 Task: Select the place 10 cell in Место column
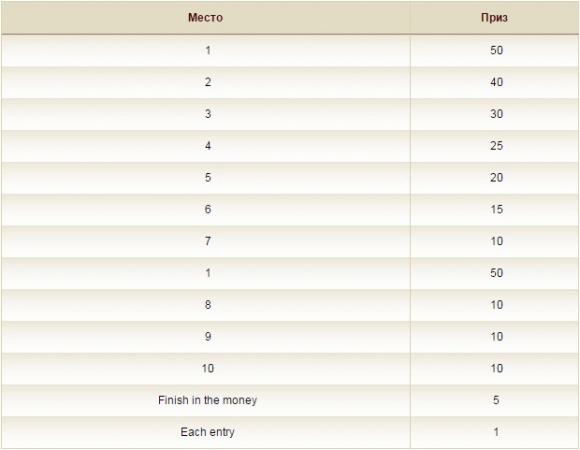pos(208,368)
